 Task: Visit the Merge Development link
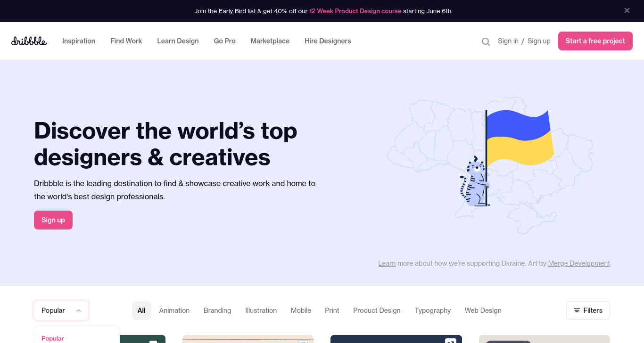pyautogui.click(x=579, y=263)
